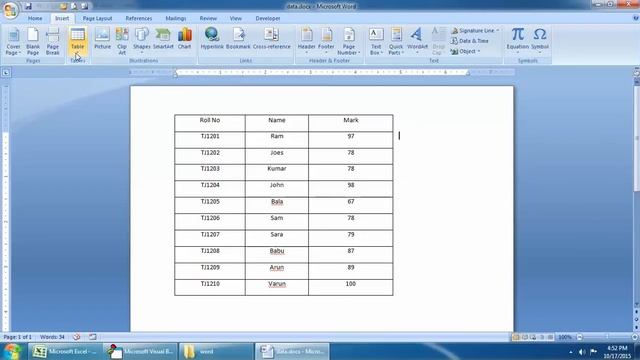Click the cell with name Varun
The width and height of the screenshot is (640, 360).
(x=277, y=287)
